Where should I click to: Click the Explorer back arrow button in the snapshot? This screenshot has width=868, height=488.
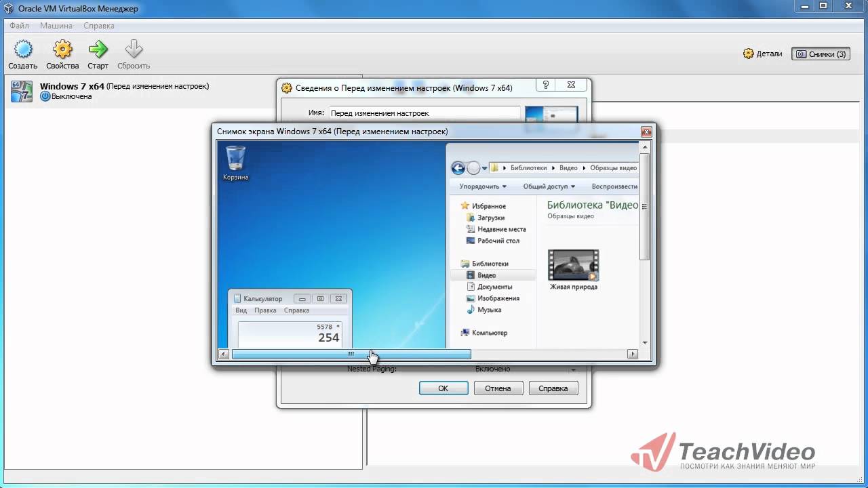[x=458, y=168]
